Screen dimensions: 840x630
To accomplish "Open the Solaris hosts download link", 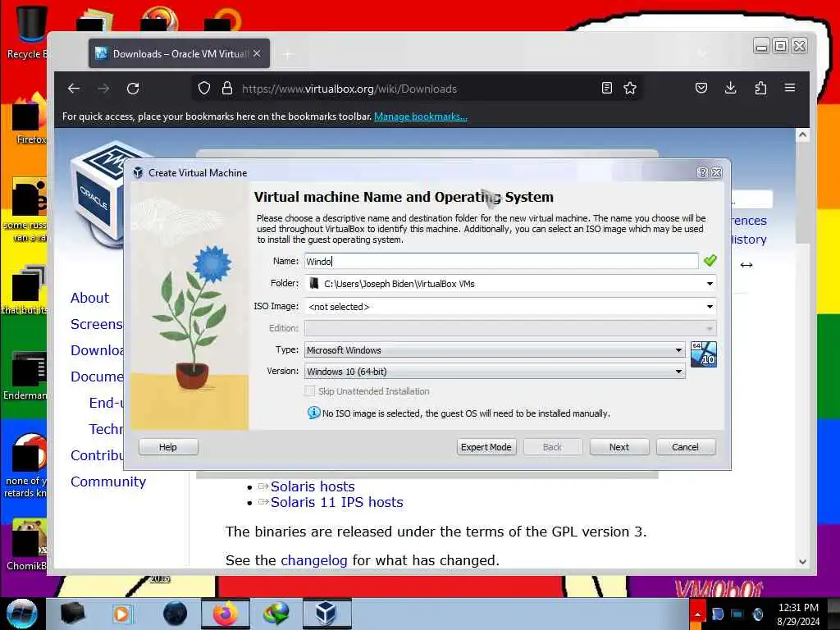I will [x=313, y=486].
